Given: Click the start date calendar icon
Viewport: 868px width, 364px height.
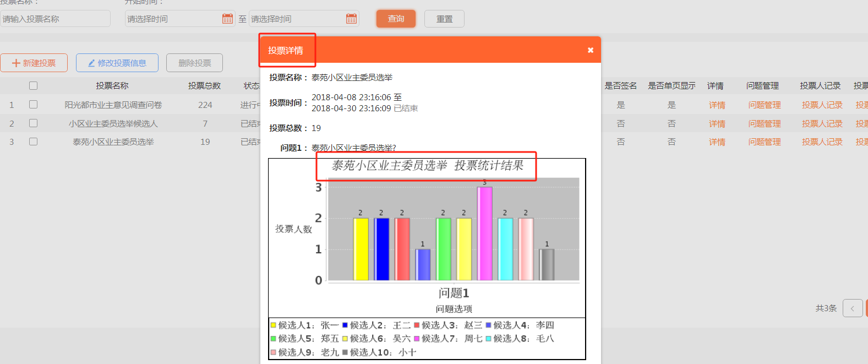Looking at the screenshot, I should tap(227, 19).
